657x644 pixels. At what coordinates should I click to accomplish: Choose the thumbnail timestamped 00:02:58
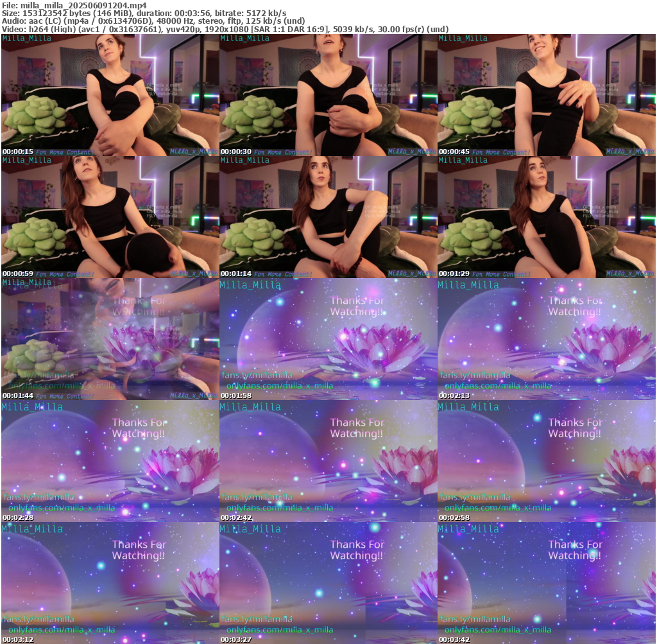tap(547, 461)
